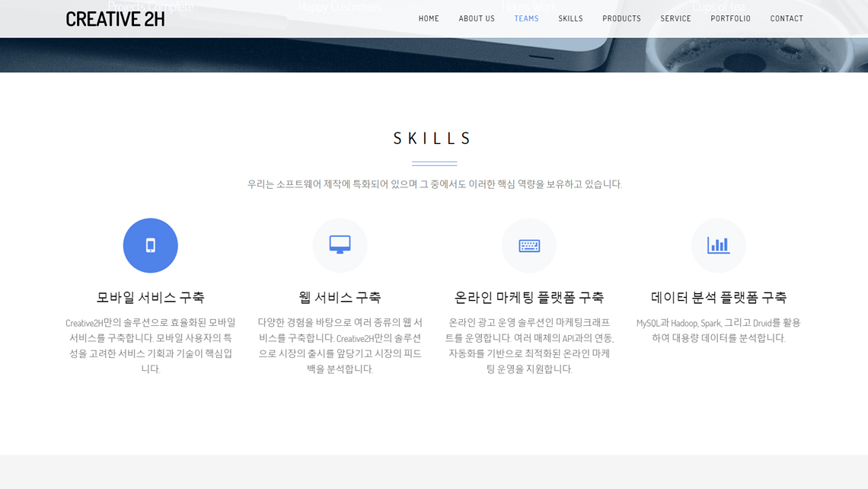Click the 온라인 마케팅 플랫폼 구축 heading

529,297
